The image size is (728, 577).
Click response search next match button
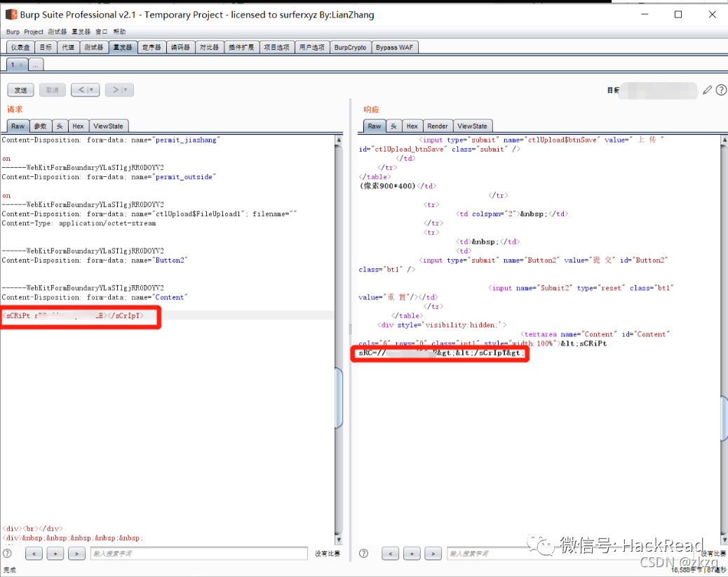tap(433, 553)
